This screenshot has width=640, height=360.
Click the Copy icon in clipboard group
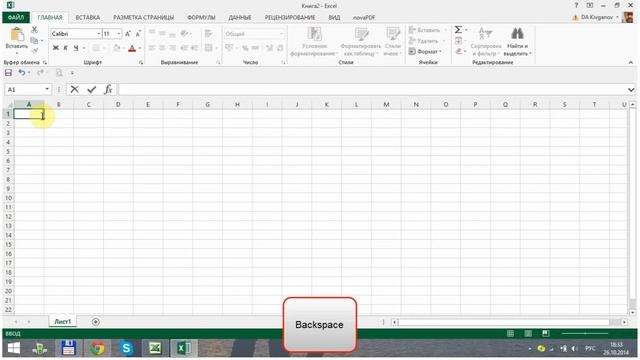pos(34,40)
